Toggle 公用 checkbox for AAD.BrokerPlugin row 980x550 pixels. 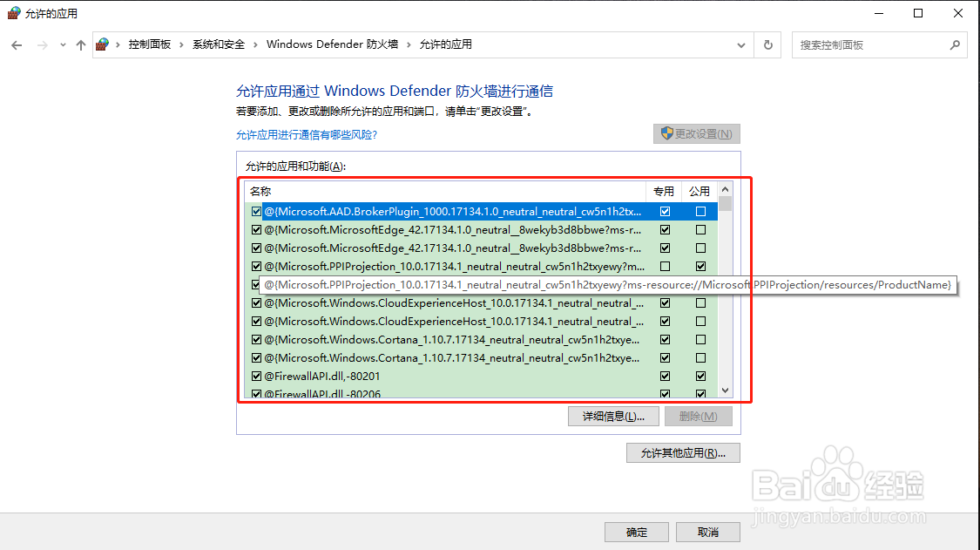pos(700,212)
